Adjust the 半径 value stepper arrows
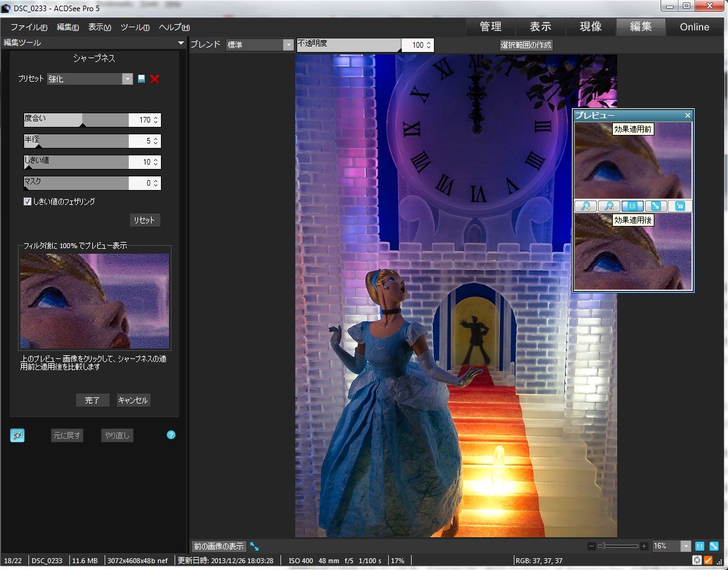The width and height of the screenshot is (728, 570). coord(155,140)
